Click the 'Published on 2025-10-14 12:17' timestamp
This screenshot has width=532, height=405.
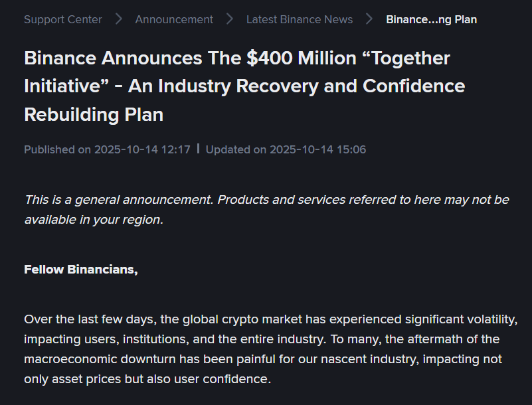[x=107, y=149]
